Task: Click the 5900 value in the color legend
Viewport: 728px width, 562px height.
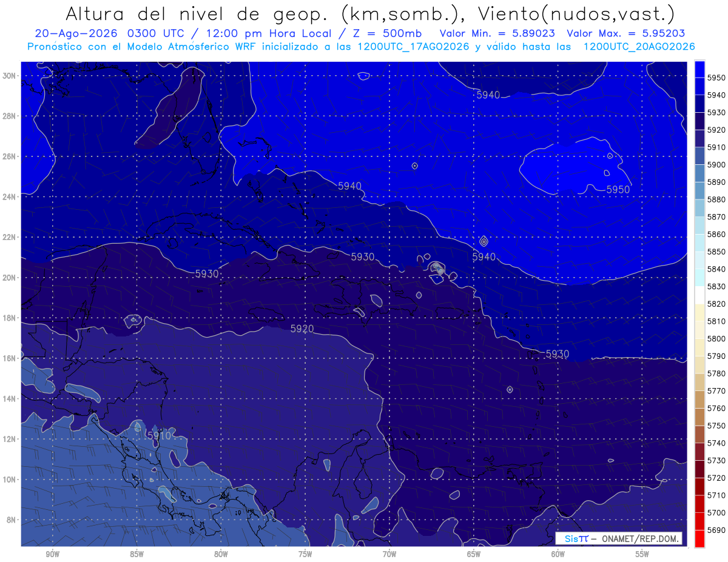Action: click(716, 165)
